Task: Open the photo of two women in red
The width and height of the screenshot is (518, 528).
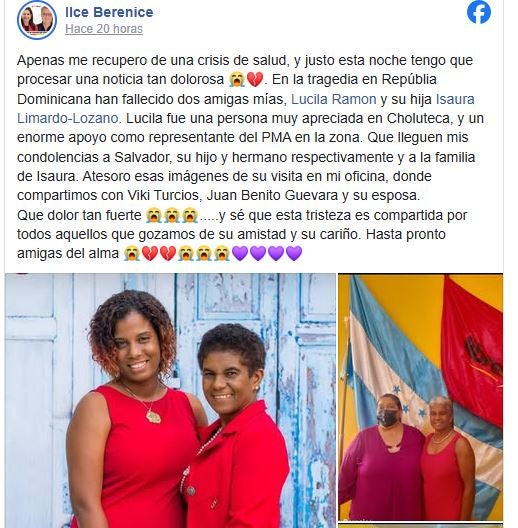Action: click(170, 400)
